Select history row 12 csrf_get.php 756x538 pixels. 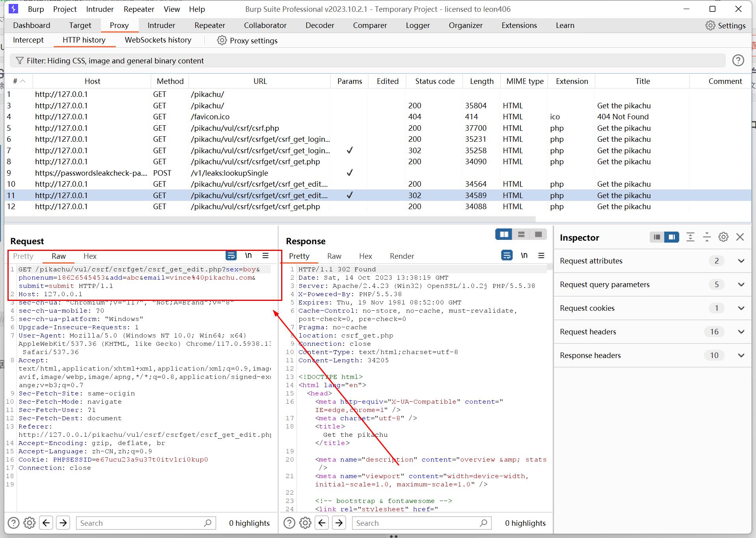pyautogui.click(x=378, y=206)
